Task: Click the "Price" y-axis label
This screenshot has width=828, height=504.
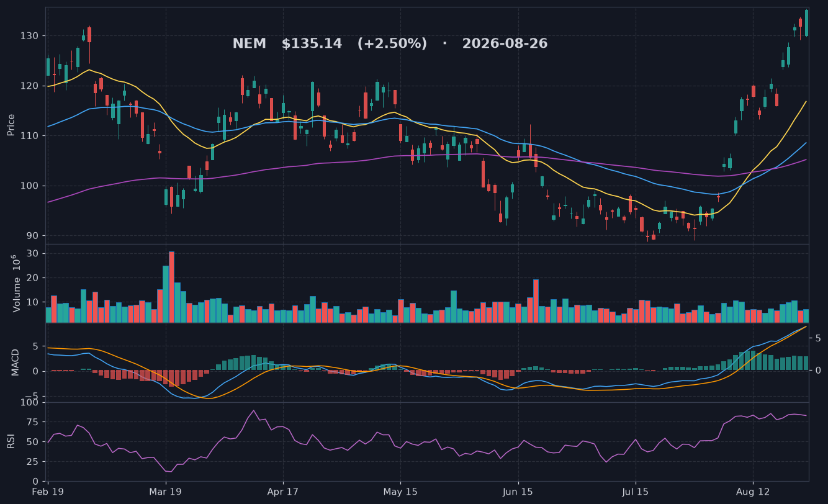Action: coord(11,125)
